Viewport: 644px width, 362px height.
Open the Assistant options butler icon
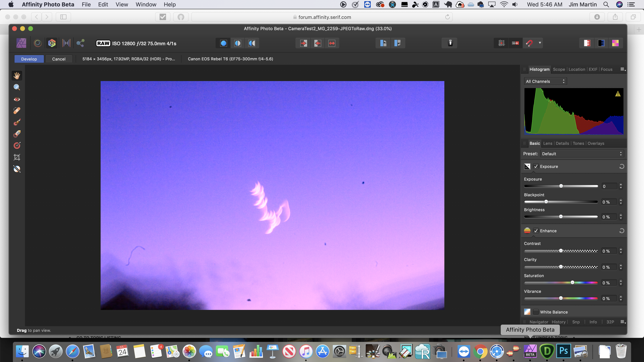[450, 43]
